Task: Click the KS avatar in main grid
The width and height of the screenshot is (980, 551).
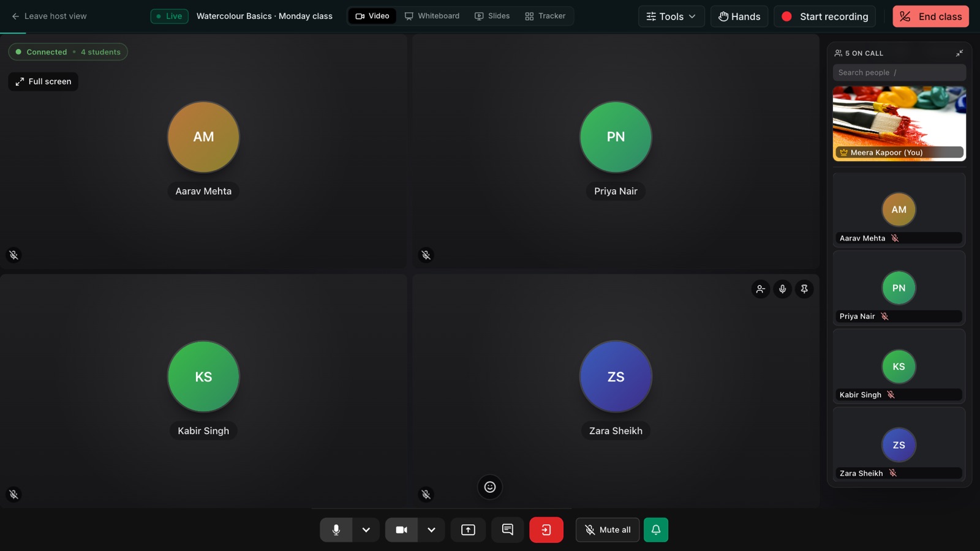Action: tap(203, 377)
